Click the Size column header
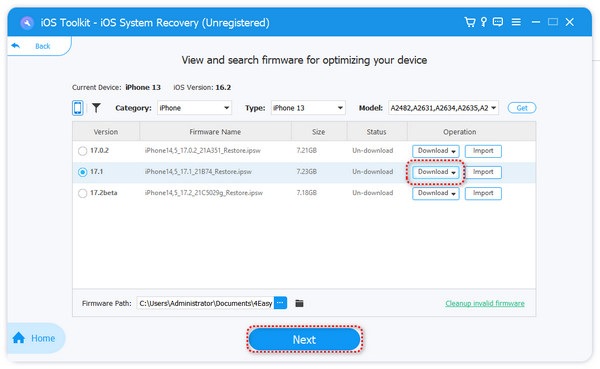600x369 pixels. (319, 132)
